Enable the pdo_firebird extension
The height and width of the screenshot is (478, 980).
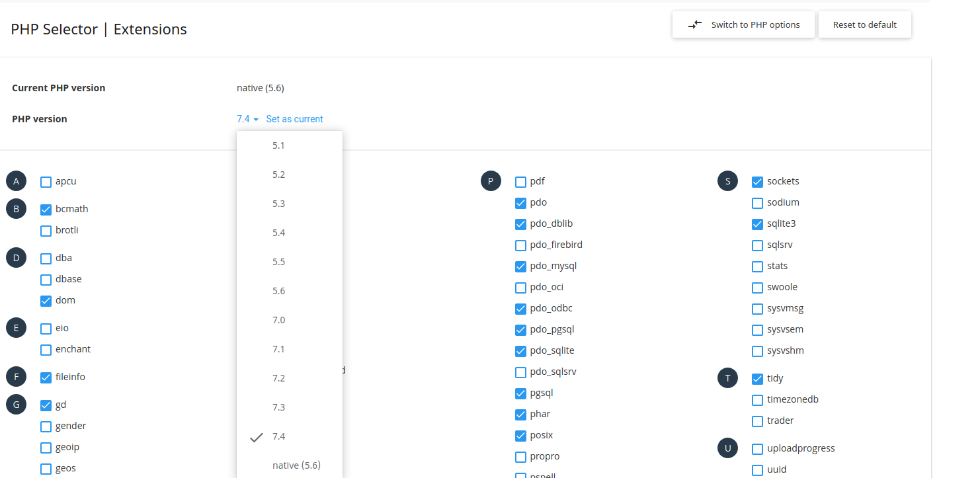(x=520, y=245)
